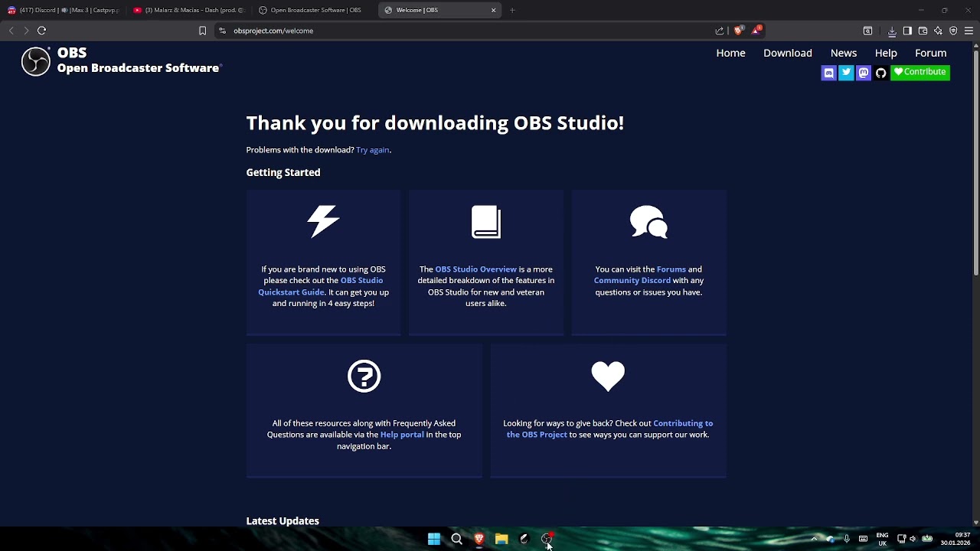Image resolution: width=980 pixels, height=551 pixels.
Task: Click the green Contribute button
Action: tap(920, 72)
